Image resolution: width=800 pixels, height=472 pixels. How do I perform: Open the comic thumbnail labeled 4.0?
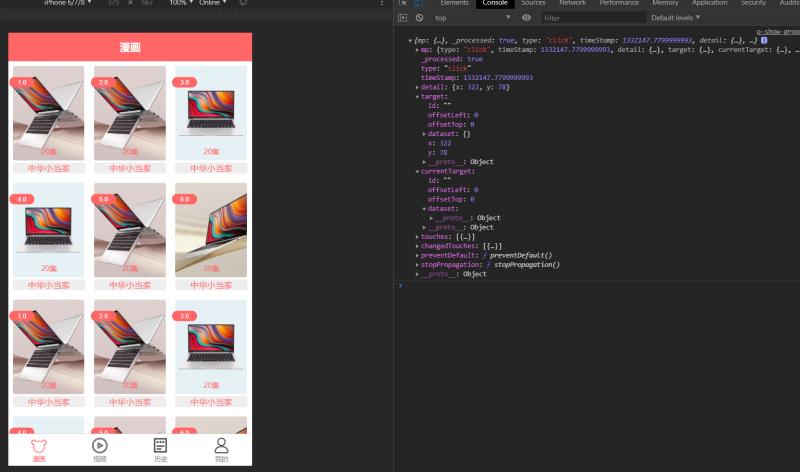[48, 230]
